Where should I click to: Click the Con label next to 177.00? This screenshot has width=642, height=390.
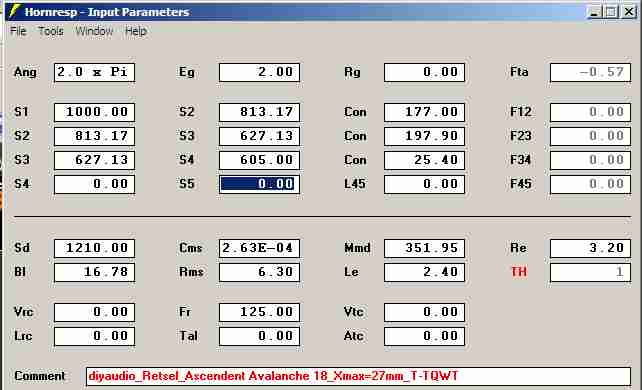coord(355,112)
